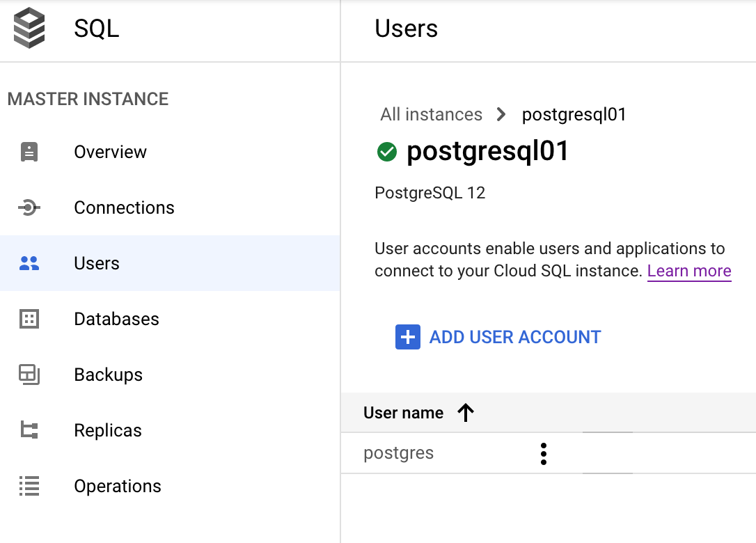756x543 pixels.
Task: Click the blue plus icon for adding users
Action: [x=407, y=337]
